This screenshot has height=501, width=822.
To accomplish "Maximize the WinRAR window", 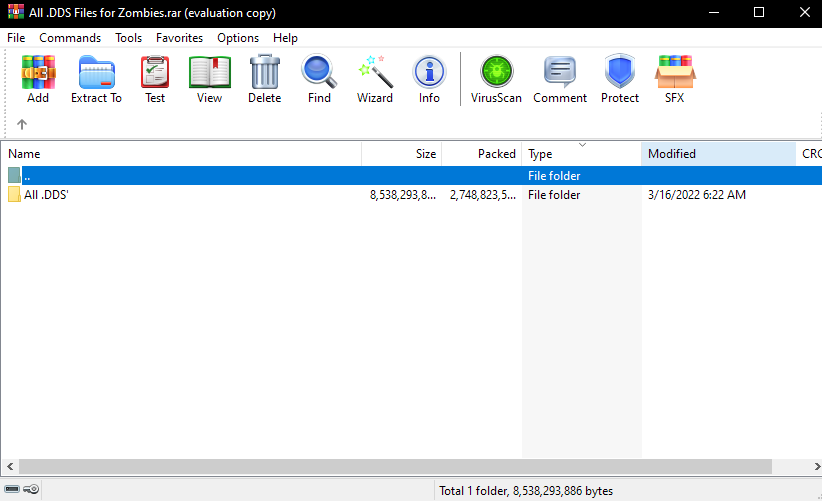I will point(759,12).
